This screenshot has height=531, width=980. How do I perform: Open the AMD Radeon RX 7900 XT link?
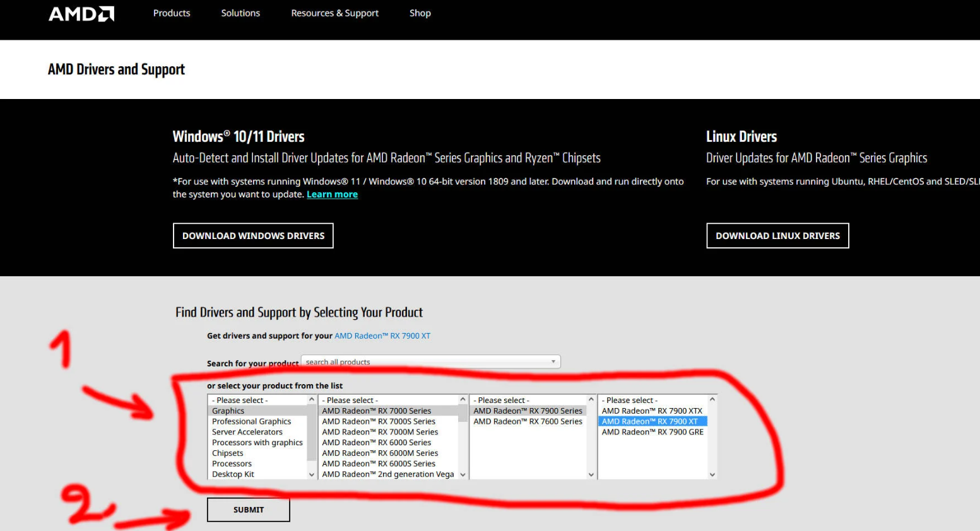(382, 336)
